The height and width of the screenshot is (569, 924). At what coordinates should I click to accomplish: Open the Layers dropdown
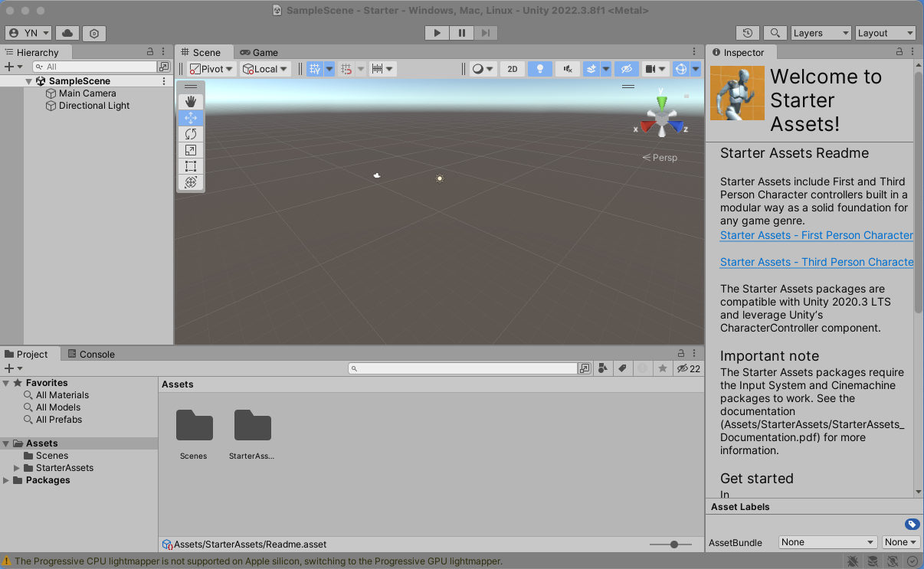pos(821,33)
